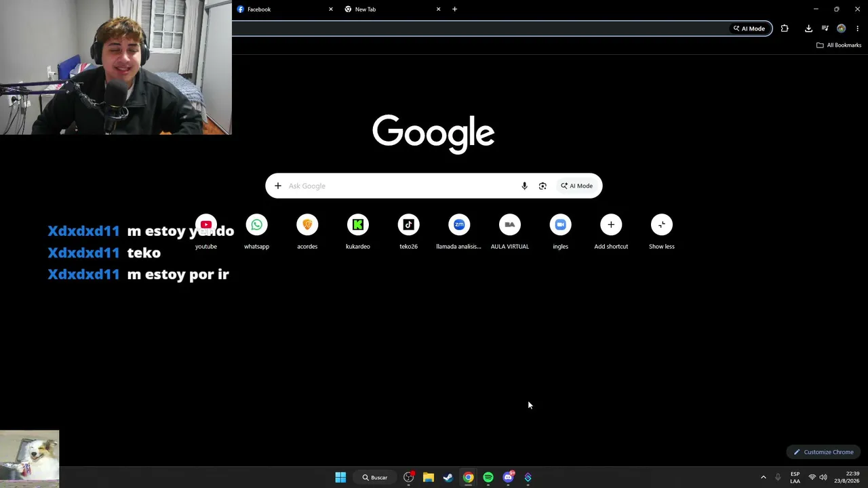868x488 pixels.
Task: Click the chat message "m estoy por ir"
Action: pyautogui.click(x=178, y=274)
